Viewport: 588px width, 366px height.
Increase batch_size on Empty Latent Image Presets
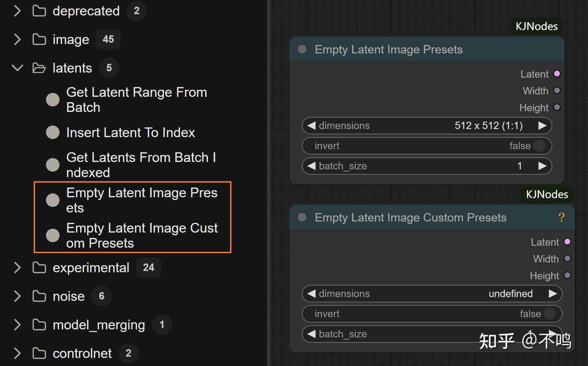[542, 166]
